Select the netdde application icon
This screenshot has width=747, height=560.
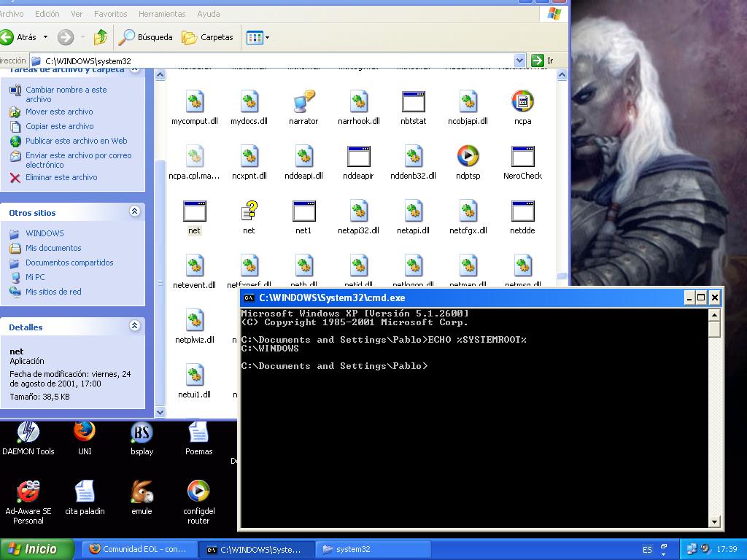click(x=522, y=211)
